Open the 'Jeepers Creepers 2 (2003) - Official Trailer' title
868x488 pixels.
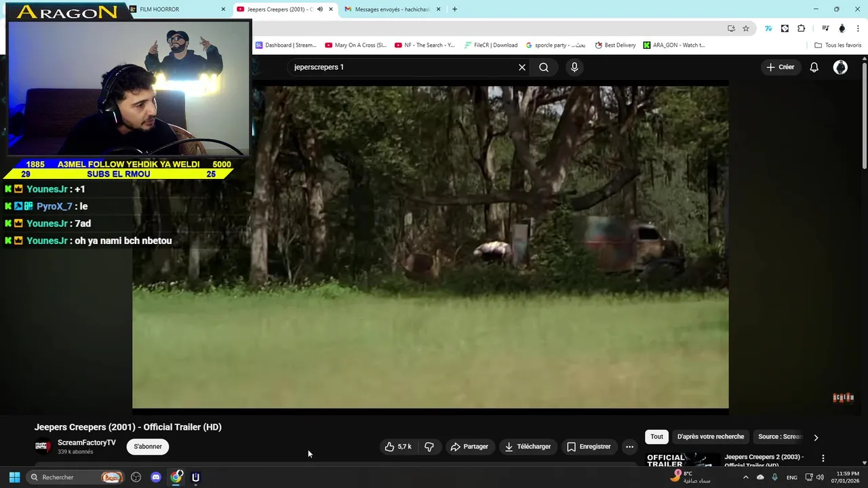point(764,460)
